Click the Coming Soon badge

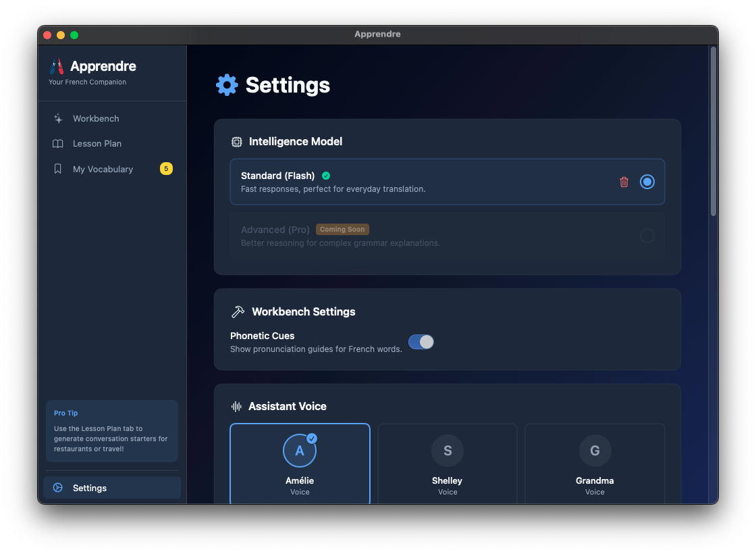click(x=342, y=229)
